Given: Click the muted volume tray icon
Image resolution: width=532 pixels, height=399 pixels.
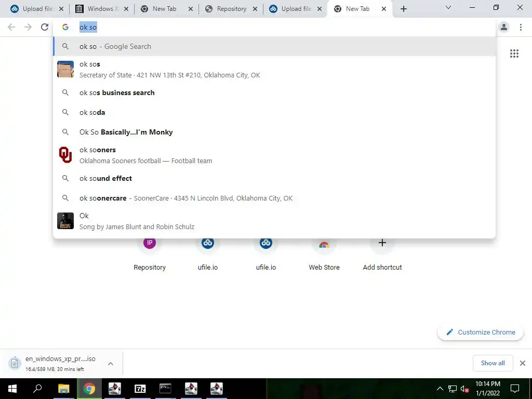Looking at the screenshot, I should pos(465,389).
